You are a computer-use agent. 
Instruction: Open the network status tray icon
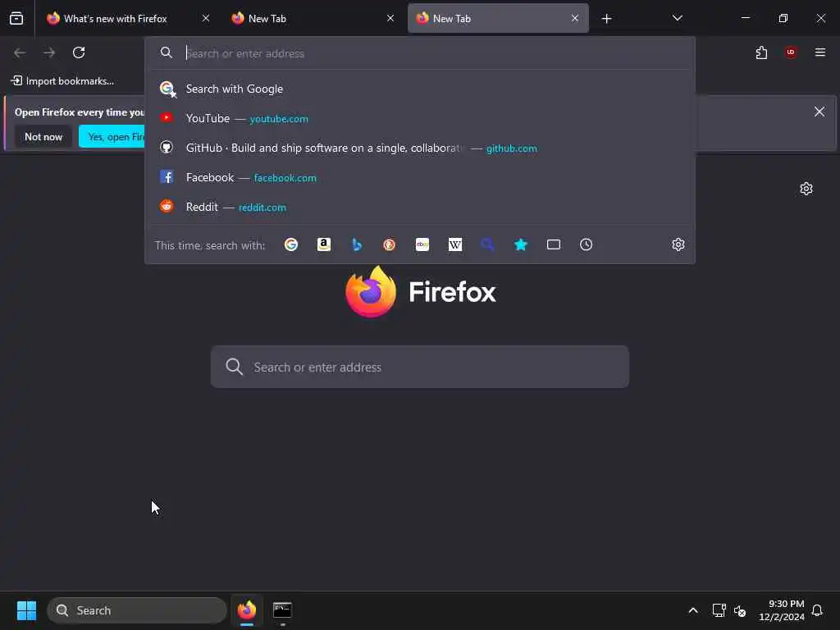(x=719, y=610)
